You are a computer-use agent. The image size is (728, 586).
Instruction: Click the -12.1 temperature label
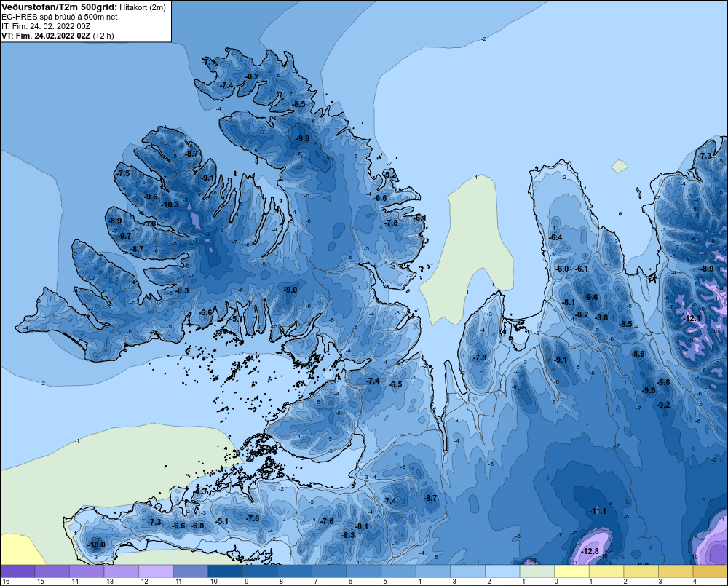(x=693, y=318)
